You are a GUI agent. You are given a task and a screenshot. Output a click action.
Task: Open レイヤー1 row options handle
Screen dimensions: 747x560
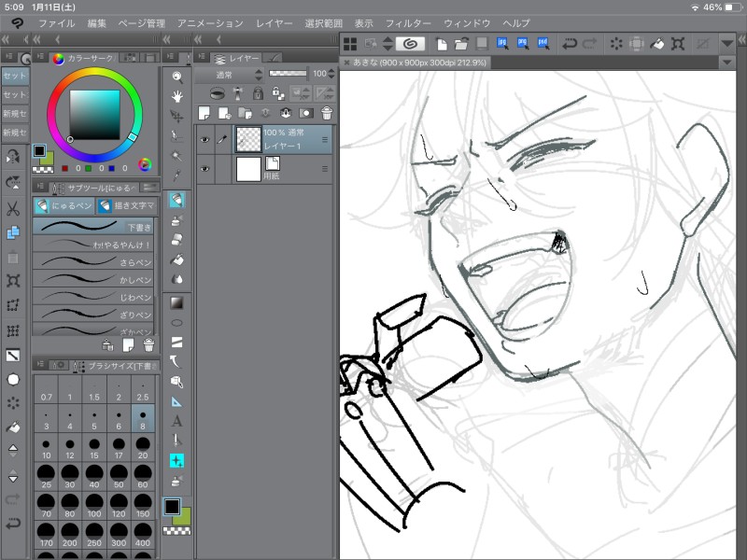click(x=325, y=139)
